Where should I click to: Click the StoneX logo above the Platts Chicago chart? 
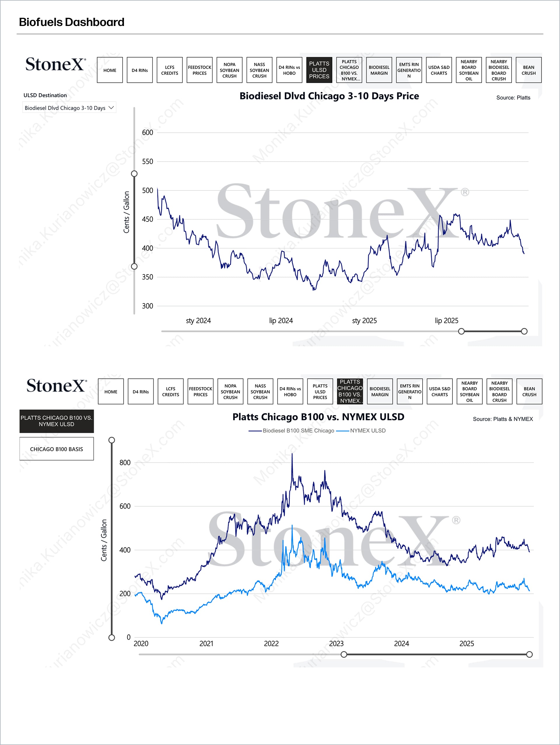[x=56, y=386]
